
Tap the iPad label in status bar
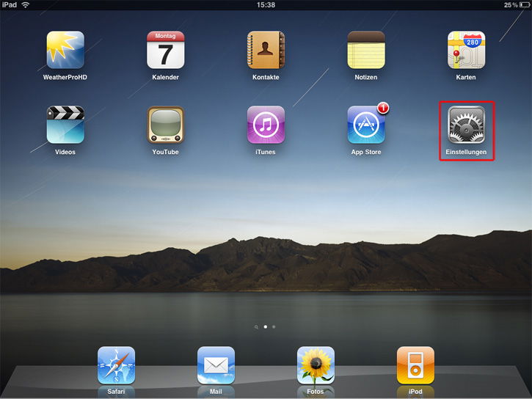(9, 4)
